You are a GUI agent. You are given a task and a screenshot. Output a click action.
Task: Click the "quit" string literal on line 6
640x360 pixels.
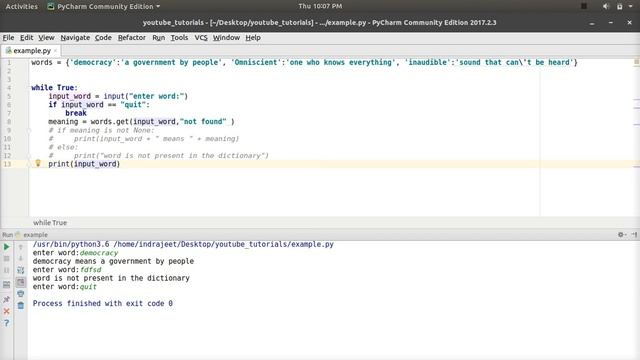tap(133, 104)
